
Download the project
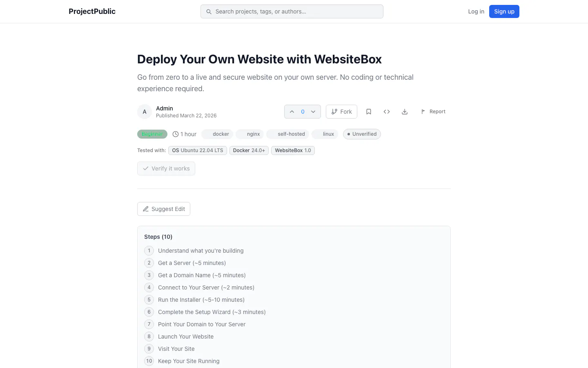405,112
